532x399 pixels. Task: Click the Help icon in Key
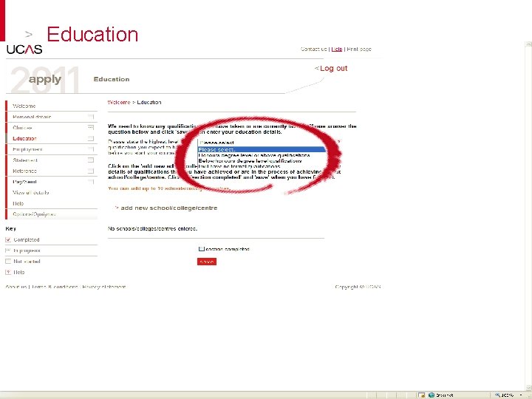tap(8, 272)
